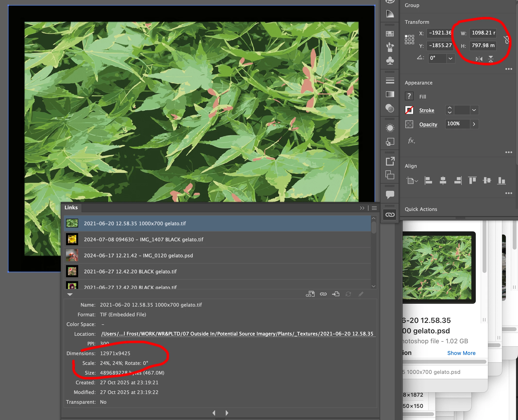The height and width of the screenshot is (420, 518).
Task: Select the Links panel tab
Action: click(71, 208)
